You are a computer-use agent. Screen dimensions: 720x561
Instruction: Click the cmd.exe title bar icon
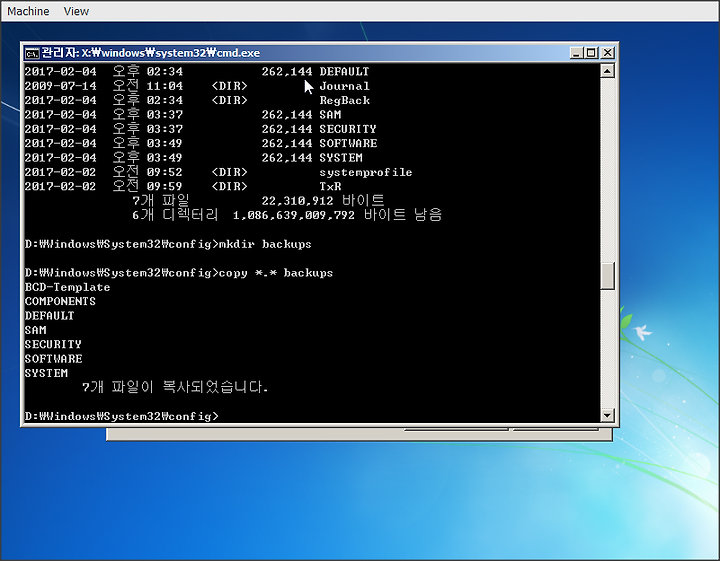(x=32, y=53)
